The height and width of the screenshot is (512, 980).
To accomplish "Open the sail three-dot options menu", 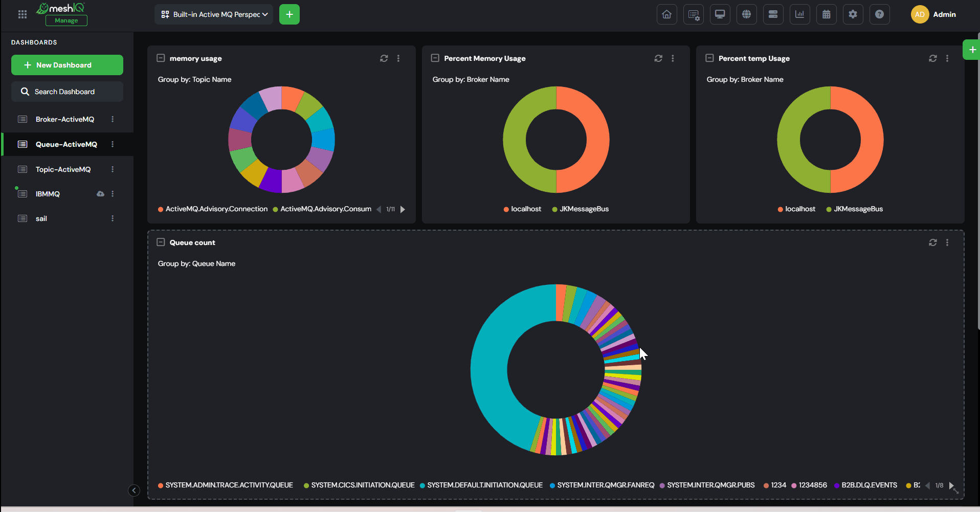I will tap(113, 218).
